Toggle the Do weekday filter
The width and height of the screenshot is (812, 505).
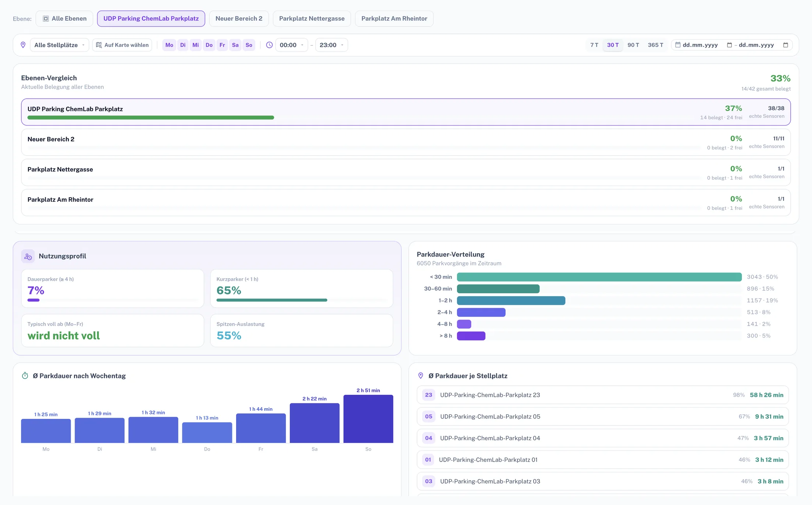tap(209, 45)
